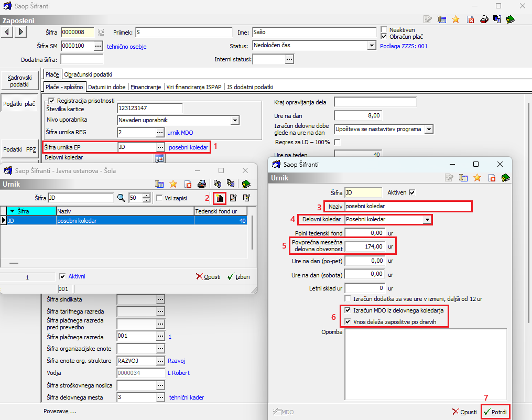
Task: Open the Status Nedoločen čas dropdown
Action: (x=372, y=46)
